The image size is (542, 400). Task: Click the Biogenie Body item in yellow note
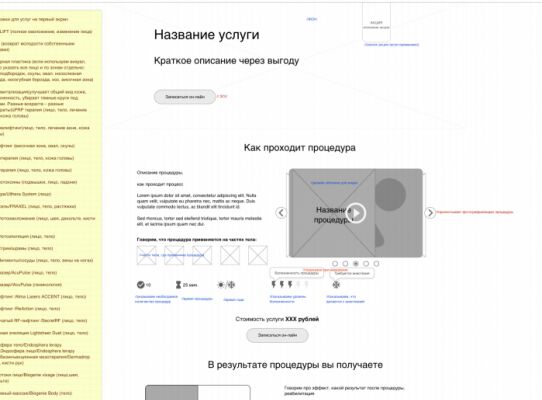36,393
